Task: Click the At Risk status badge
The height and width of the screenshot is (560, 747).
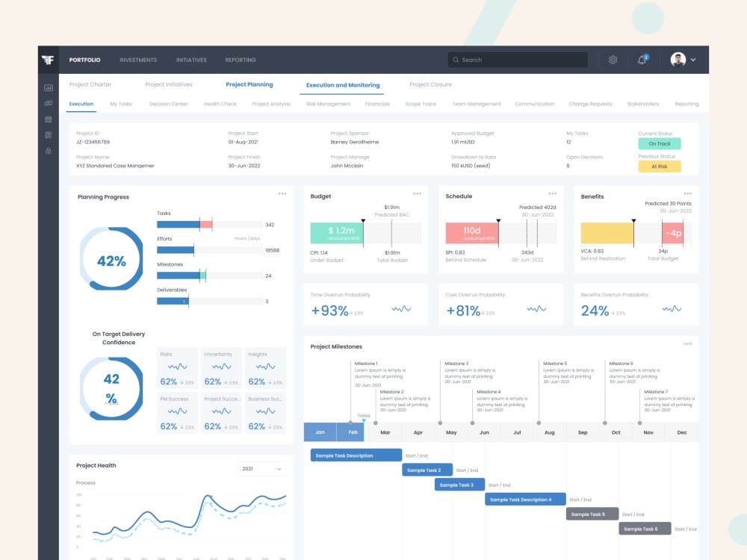Action: click(660, 167)
